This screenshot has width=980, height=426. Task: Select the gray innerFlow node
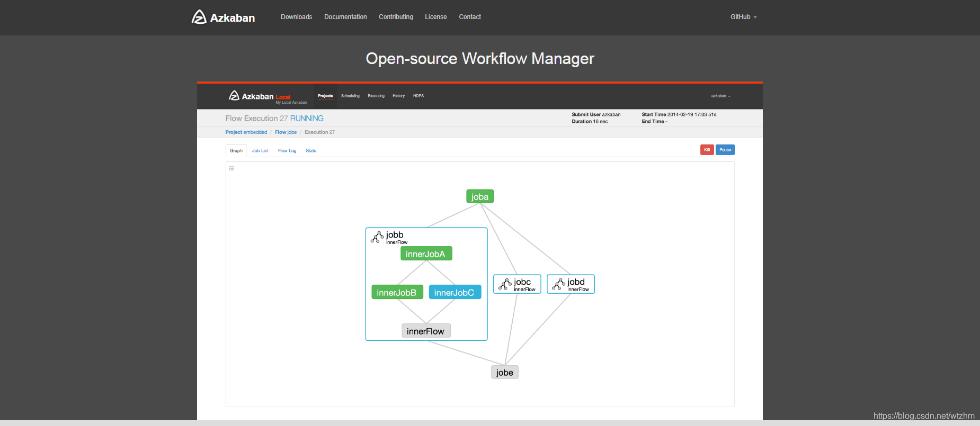pos(426,331)
